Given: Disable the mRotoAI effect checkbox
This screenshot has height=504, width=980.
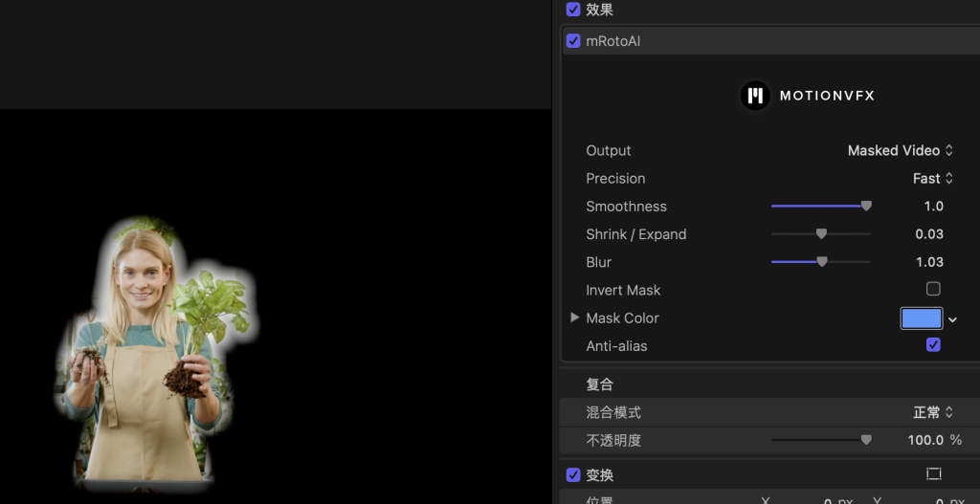Looking at the screenshot, I should coord(573,41).
